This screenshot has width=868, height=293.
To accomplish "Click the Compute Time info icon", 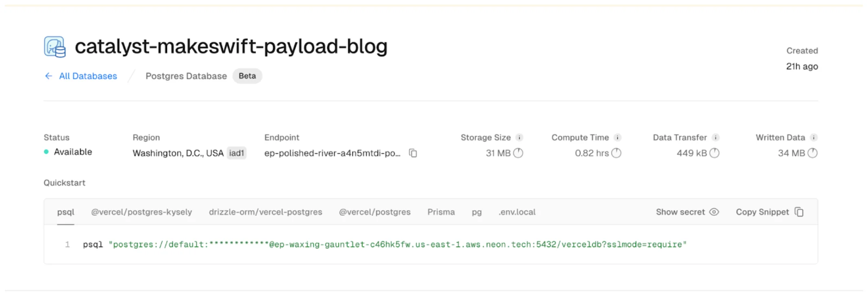I will (x=617, y=138).
